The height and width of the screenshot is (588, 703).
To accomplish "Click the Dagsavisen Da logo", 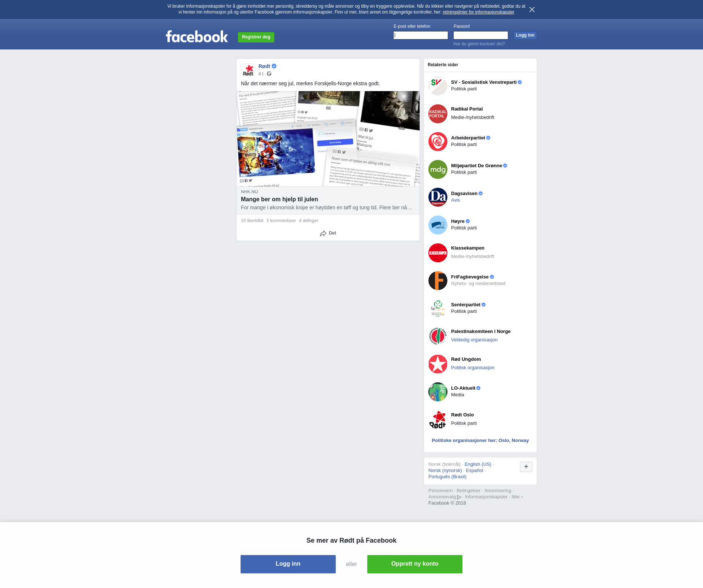I will click(438, 197).
